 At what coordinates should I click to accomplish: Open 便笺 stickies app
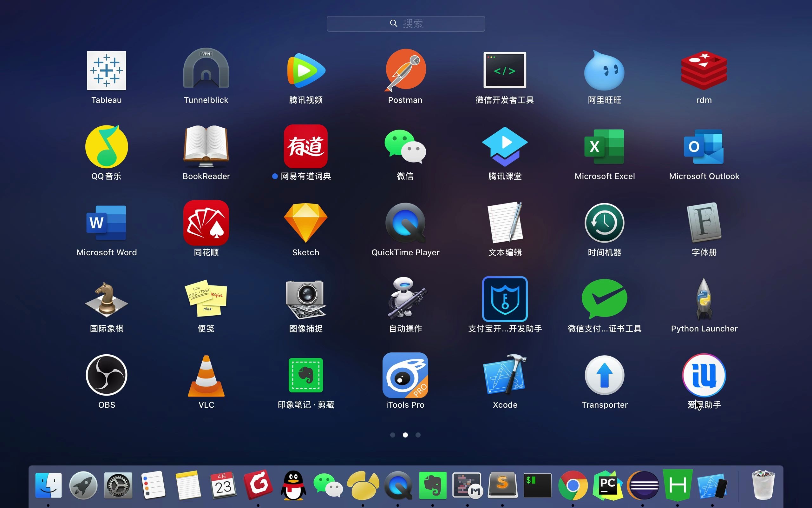click(x=206, y=299)
